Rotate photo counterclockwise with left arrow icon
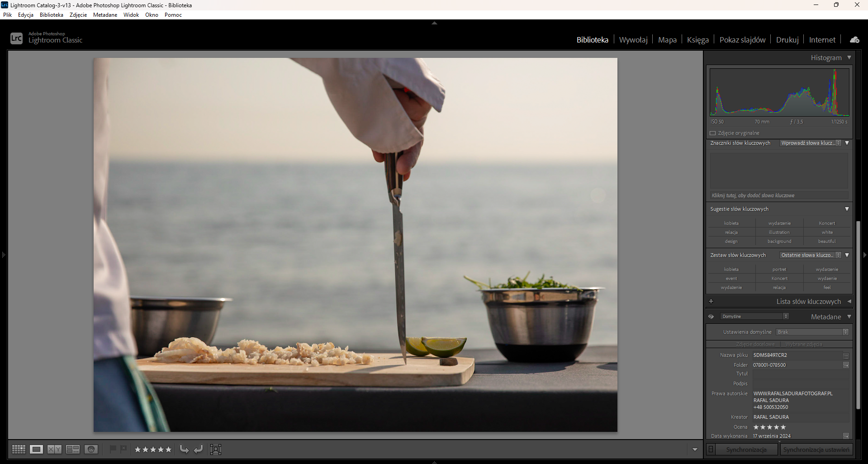868x464 pixels. (184, 449)
